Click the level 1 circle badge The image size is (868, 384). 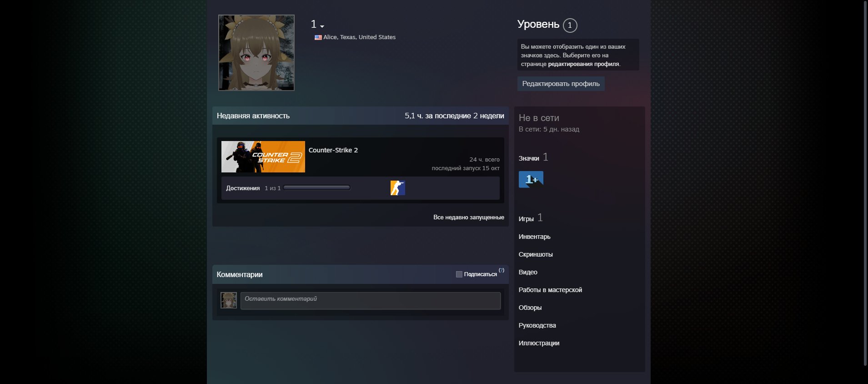(x=570, y=25)
